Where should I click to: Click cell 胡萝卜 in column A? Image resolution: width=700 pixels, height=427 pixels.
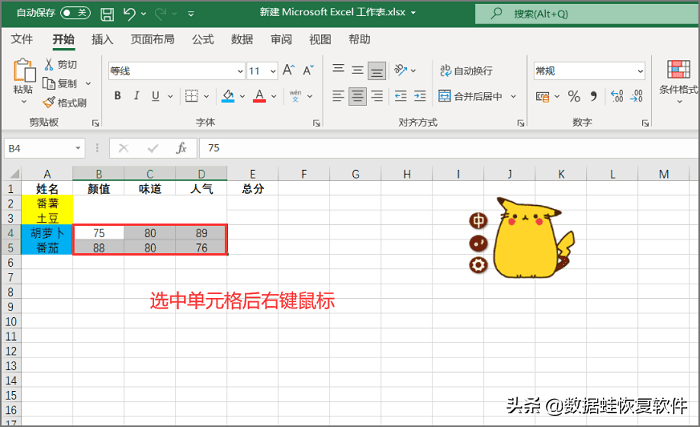(x=47, y=233)
